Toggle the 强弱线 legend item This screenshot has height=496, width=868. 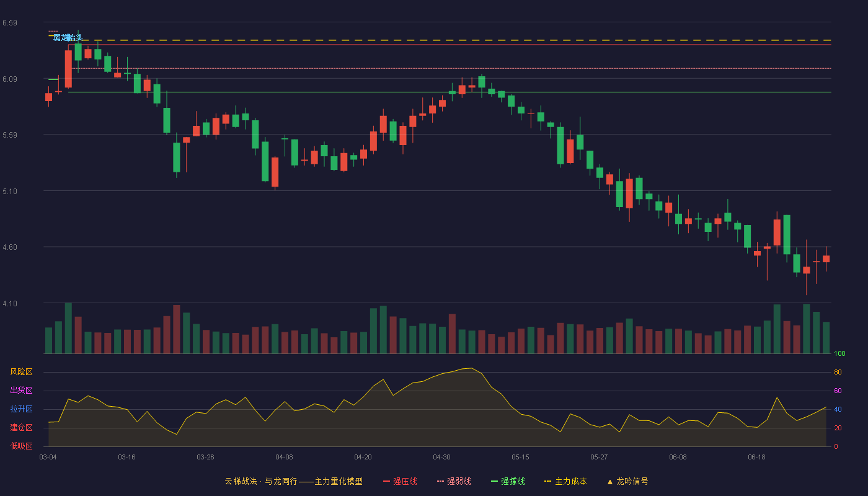[454, 481]
